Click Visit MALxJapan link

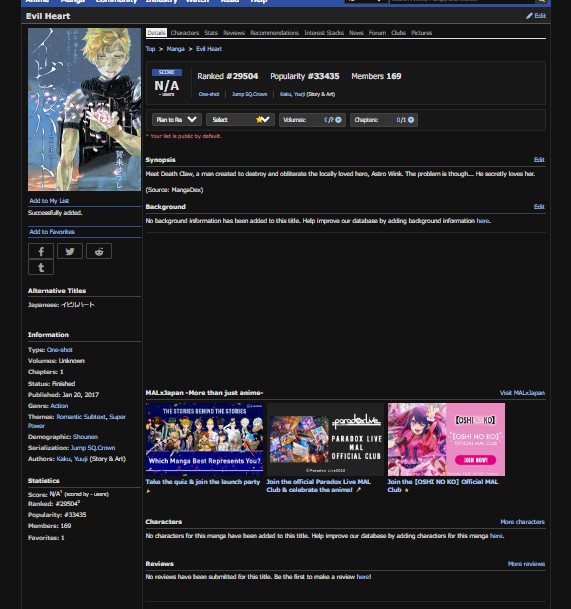[x=522, y=393]
